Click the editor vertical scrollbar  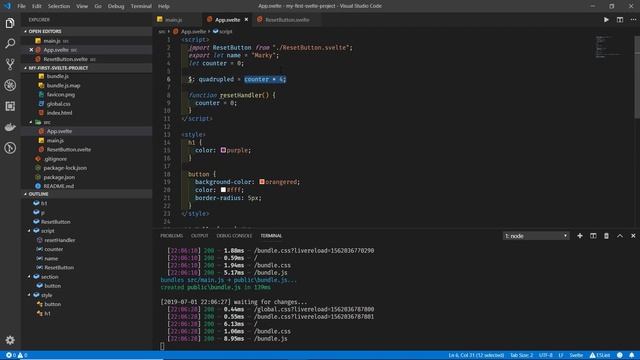pyautogui.click(x=637, y=78)
